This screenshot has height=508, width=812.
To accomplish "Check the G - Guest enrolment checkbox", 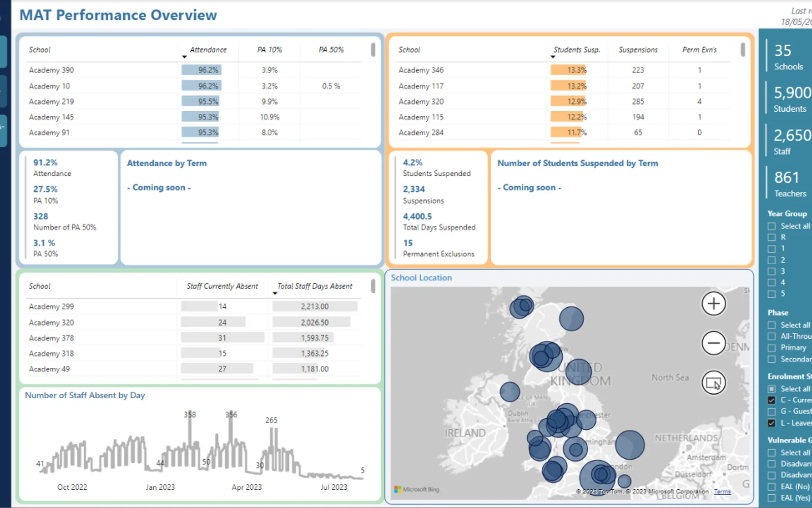I will click(x=772, y=411).
